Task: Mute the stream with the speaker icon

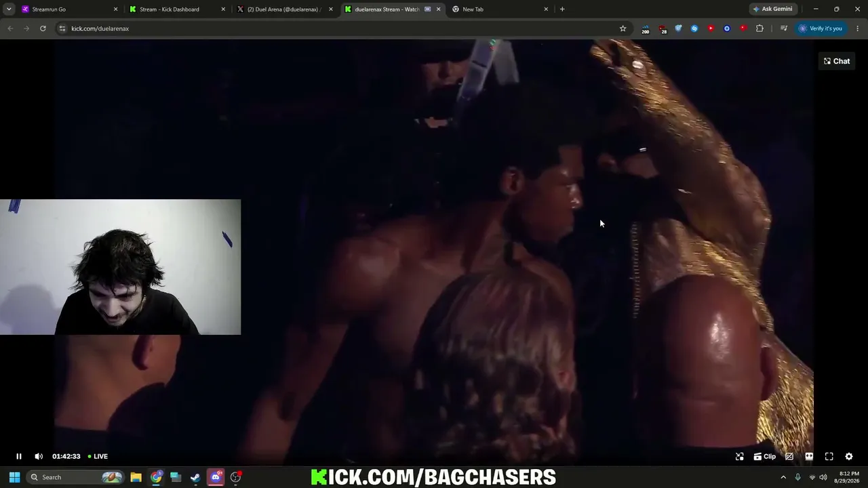Action: point(39,456)
